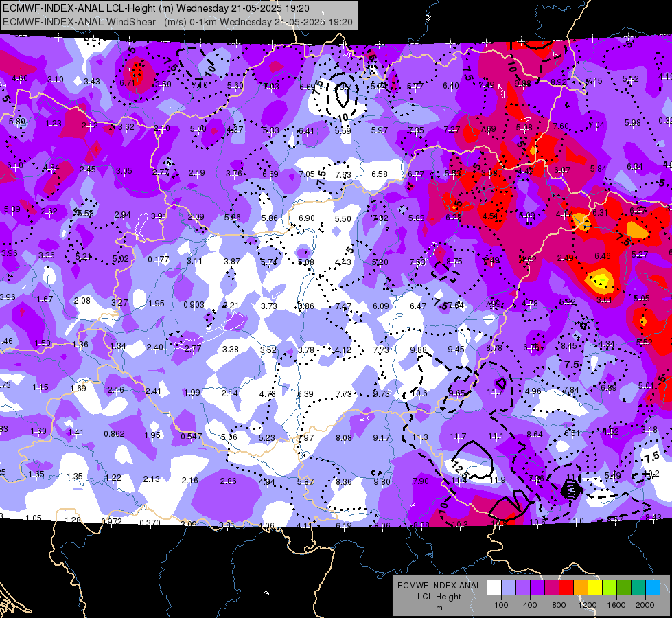Screen dimensions: 672x618
Task: Click the legend scale label 100
Action: point(501,605)
